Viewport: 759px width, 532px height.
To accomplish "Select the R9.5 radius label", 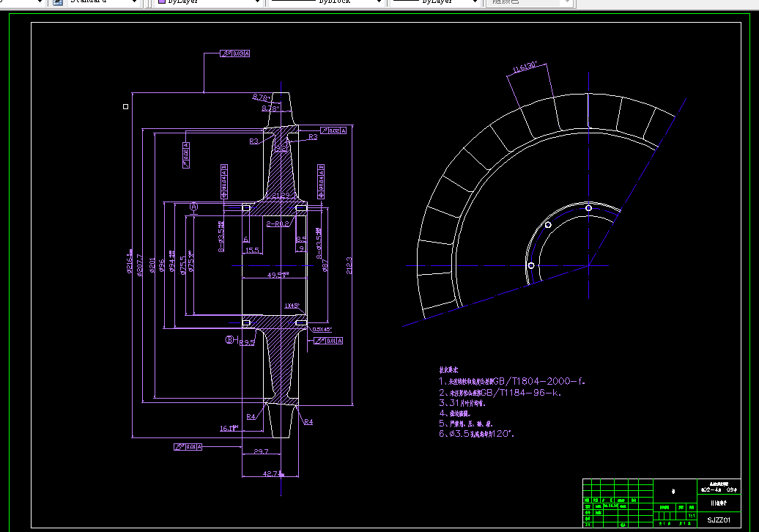I will (x=247, y=343).
